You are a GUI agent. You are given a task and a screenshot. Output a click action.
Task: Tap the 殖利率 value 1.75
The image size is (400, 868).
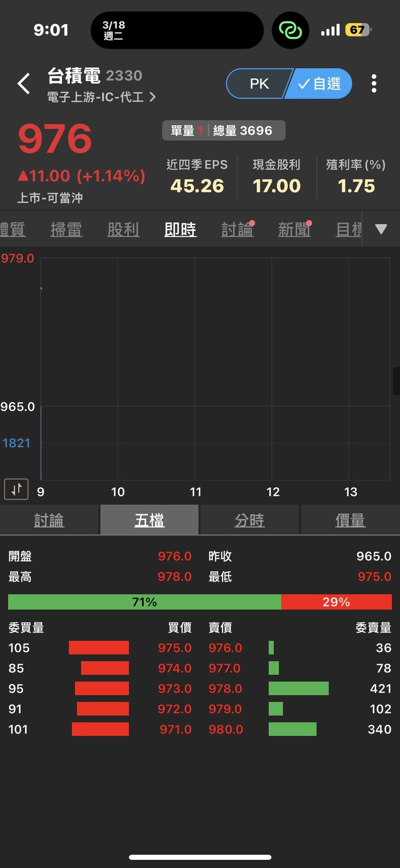(356, 186)
